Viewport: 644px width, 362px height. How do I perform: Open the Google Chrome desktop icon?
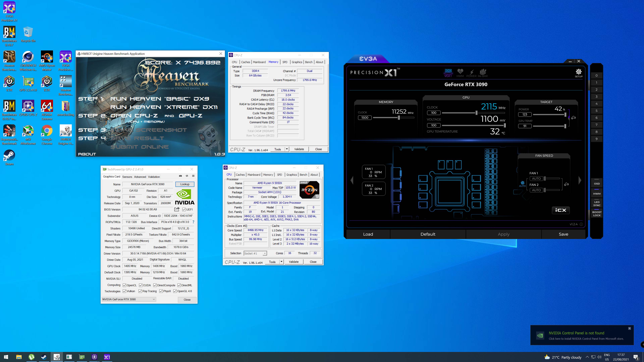pyautogui.click(x=47, y=135)
